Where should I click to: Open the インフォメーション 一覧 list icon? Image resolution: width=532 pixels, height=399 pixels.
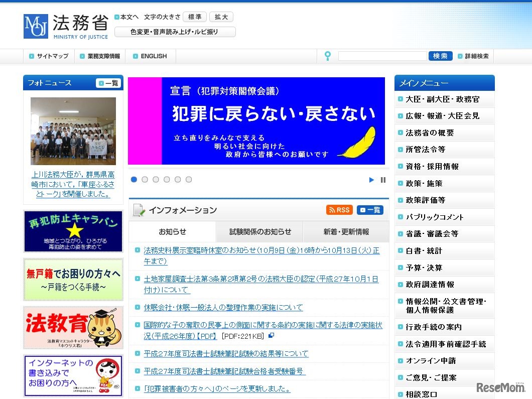coord(369,210)
